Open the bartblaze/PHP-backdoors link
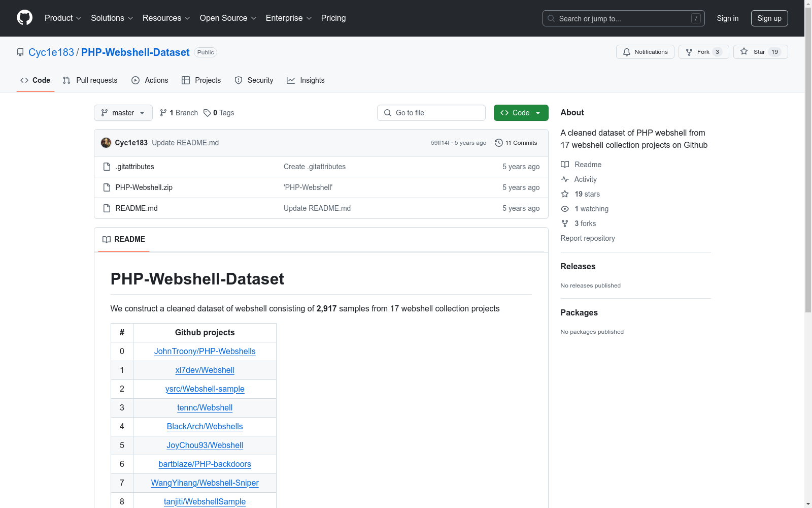This screenshot has height=508, width=812. [205, 464]
